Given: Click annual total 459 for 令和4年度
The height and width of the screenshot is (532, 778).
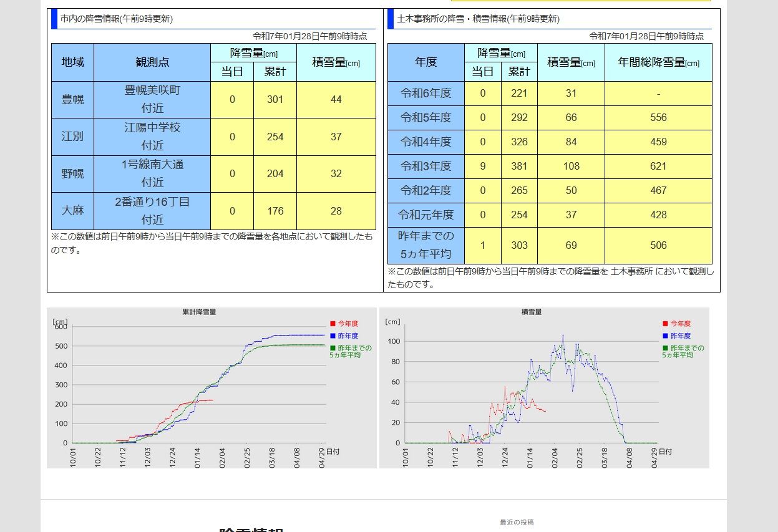Looking at the screenshot, I should point(658,142).
